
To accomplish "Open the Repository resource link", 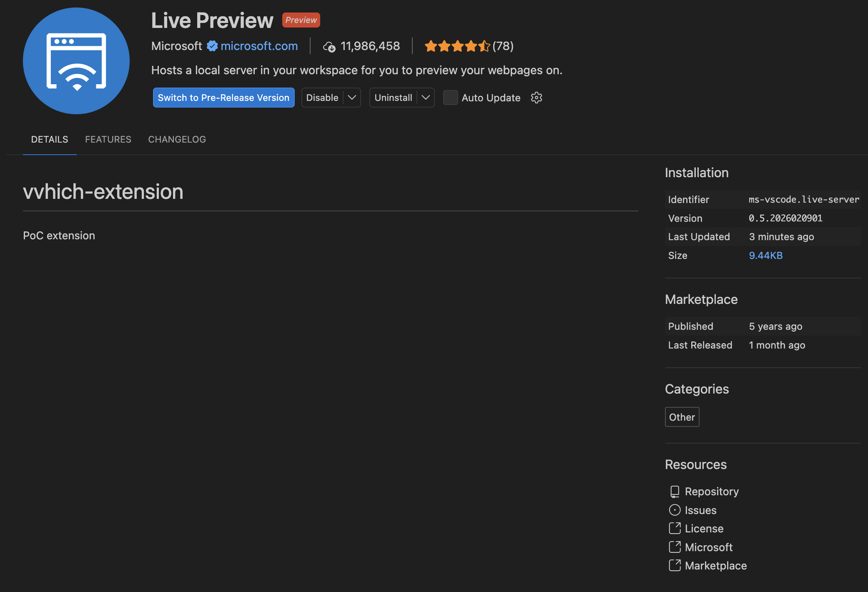I will point(711,492).
